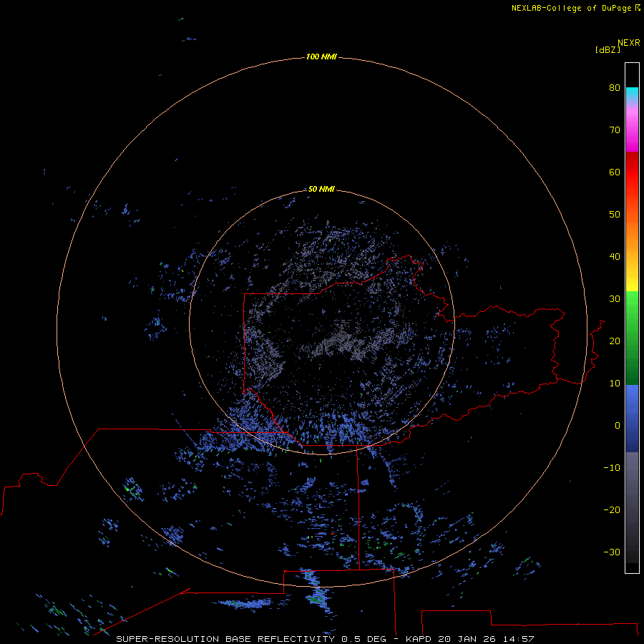
Task: Click the "0.5 DEG" elevation angle text
Action: (364, 639)
